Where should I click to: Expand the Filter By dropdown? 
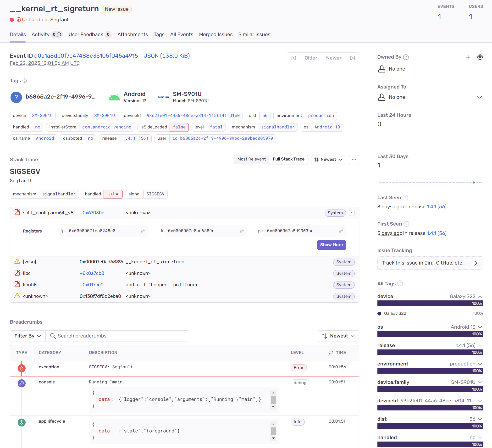coord(27,336)
